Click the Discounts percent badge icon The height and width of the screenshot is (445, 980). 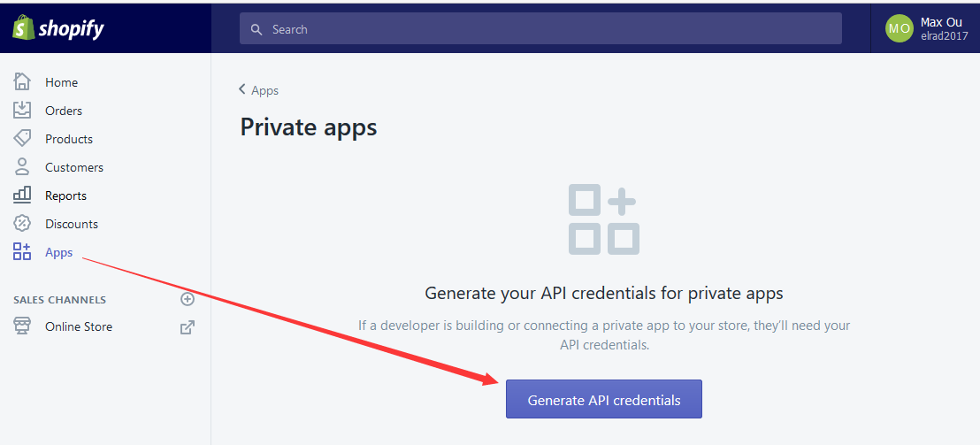22,224
